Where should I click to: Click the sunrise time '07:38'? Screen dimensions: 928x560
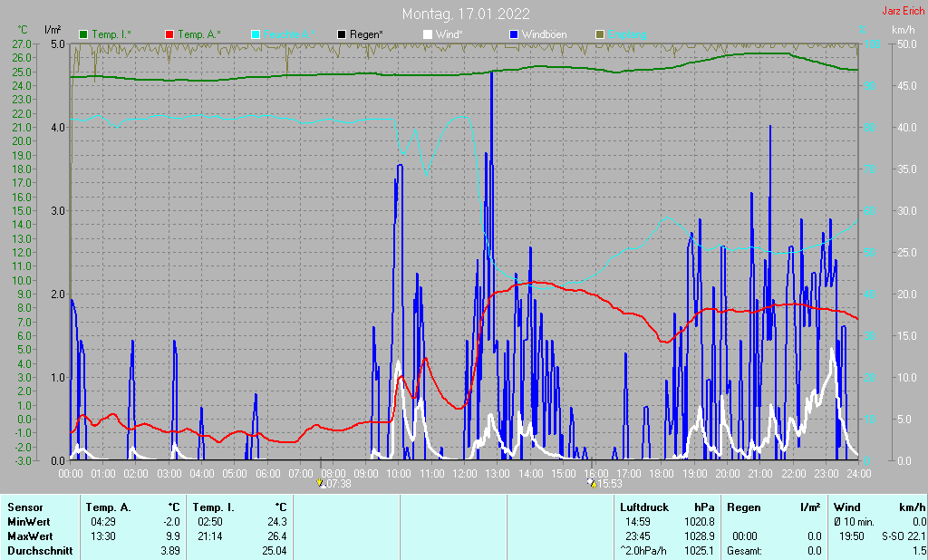[x=339, y=484]
